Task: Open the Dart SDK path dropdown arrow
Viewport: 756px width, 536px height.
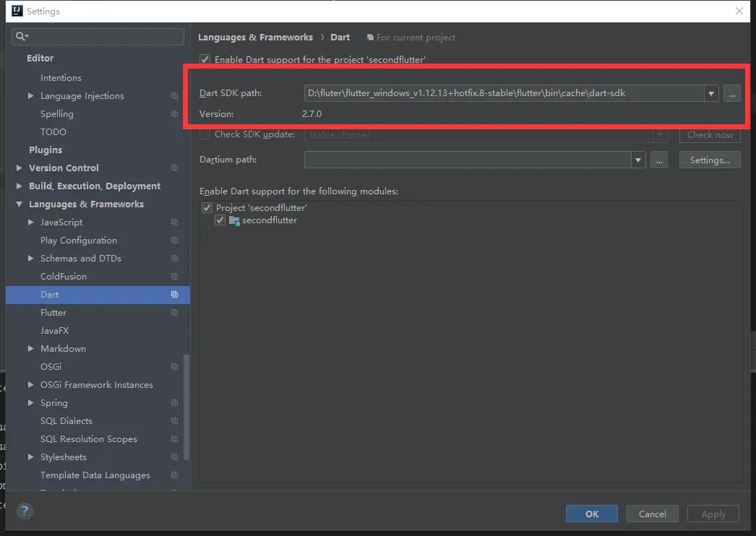Action: (711, 93)
